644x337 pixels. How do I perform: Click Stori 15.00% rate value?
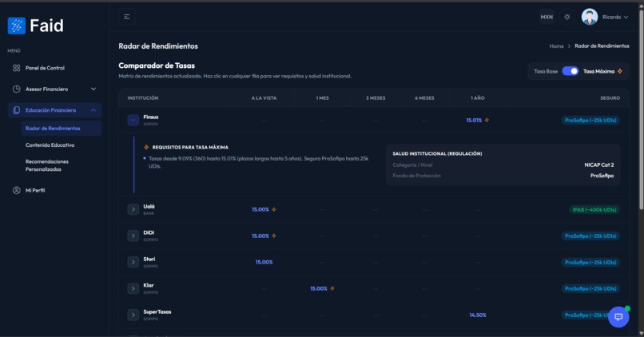pos(264,262)
